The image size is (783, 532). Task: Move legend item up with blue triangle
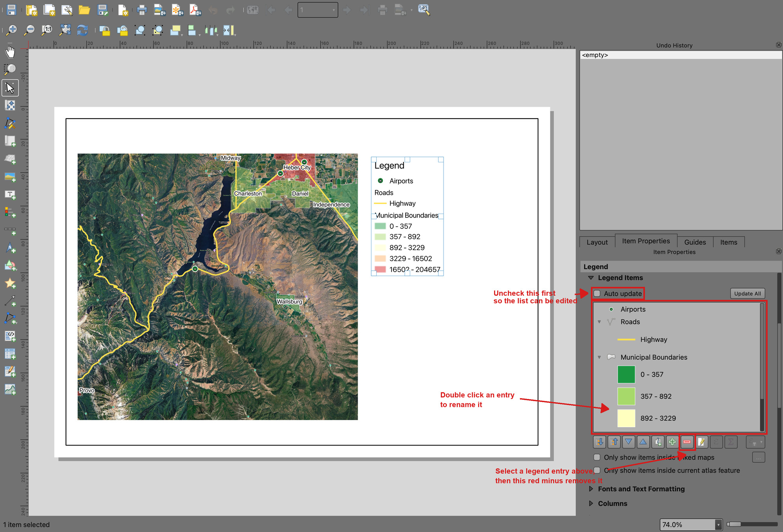(643, 442)
